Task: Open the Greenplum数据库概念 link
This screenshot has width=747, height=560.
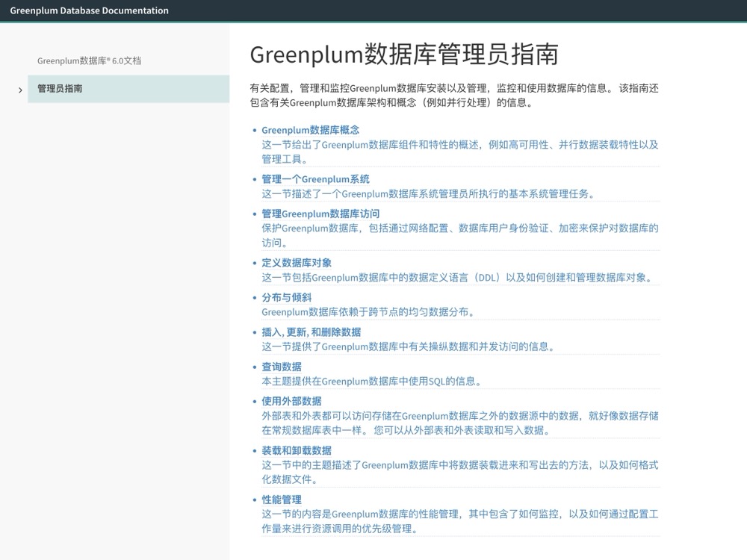Action: click(x=310, y=130)
